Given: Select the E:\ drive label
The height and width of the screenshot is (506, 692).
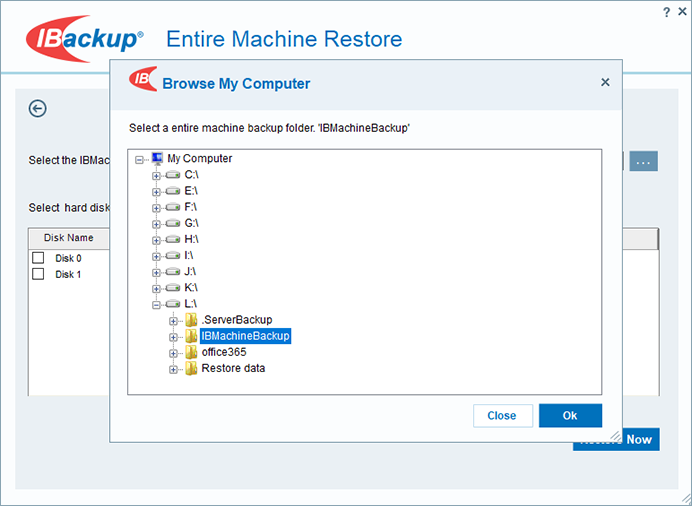Looking at the screenshot, I should [x=191, y=191].
